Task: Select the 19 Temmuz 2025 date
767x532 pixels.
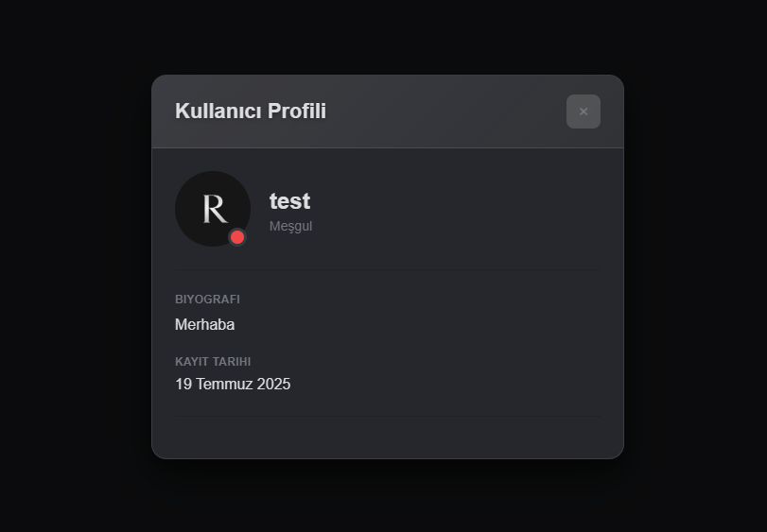Action: click(233, 384)
